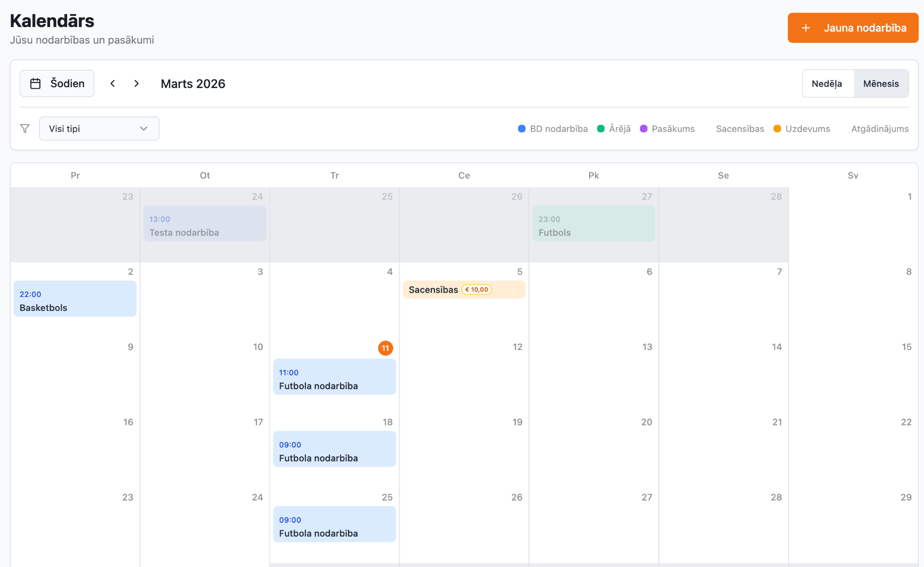Click the Atgādinājums legend label
This screenshot has width=924, height=567.
click(x=880, y=129)
